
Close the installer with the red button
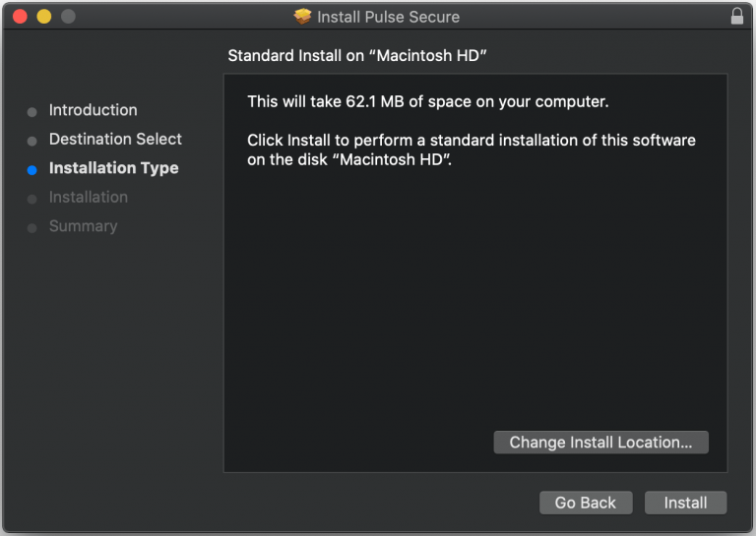pos(20,17)
